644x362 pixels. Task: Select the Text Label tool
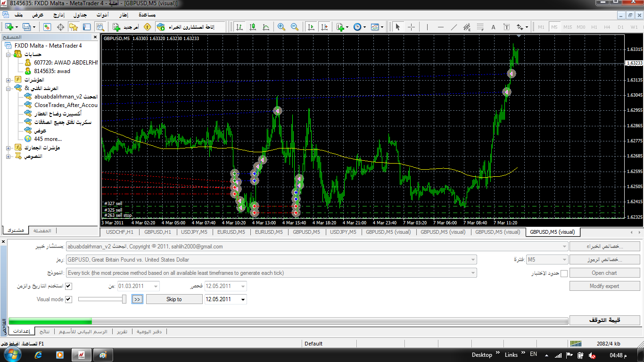[x=507, y=27]
